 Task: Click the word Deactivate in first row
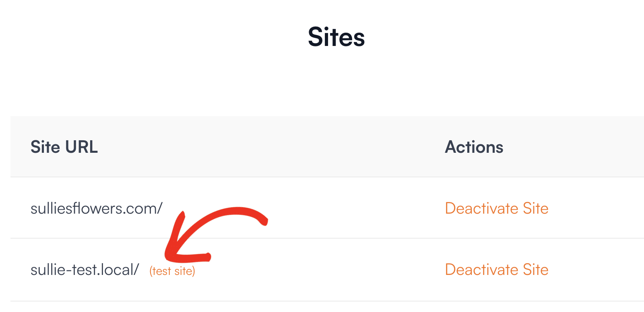(482, 208)
